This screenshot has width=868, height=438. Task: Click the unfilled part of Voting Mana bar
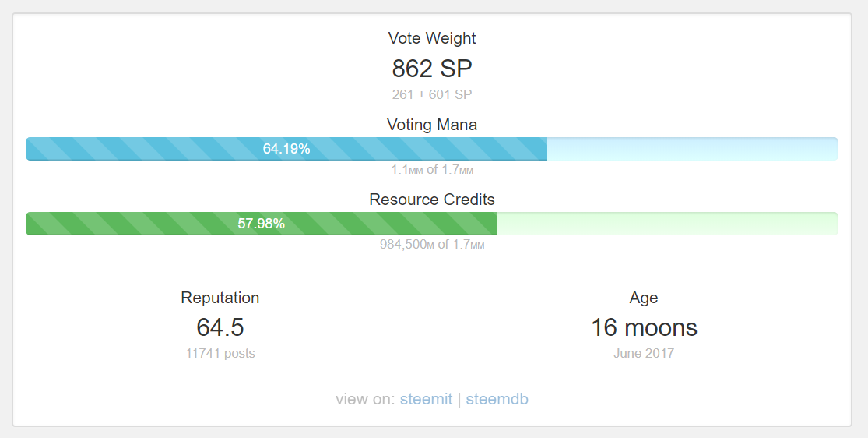click(693, 149)
